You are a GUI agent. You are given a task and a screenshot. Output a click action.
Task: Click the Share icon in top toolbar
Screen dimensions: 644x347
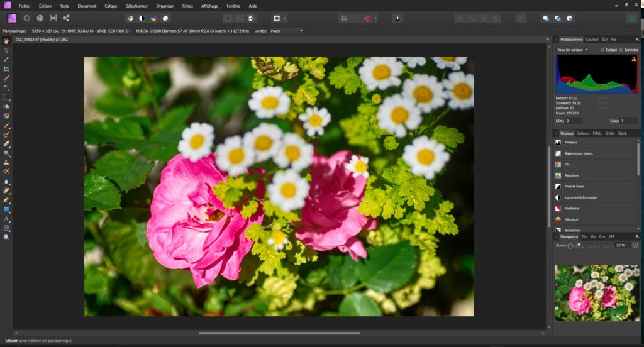[x=66, y=18]
